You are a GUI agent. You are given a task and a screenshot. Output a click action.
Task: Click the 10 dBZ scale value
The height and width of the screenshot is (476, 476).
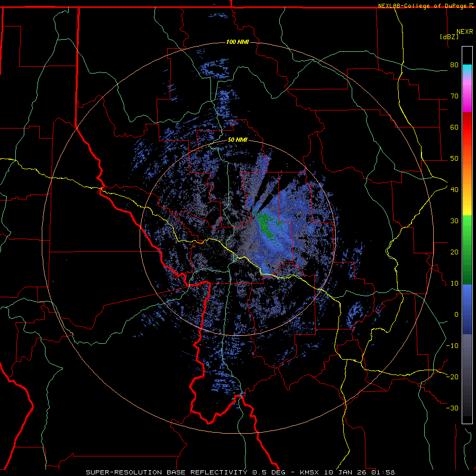454,283
